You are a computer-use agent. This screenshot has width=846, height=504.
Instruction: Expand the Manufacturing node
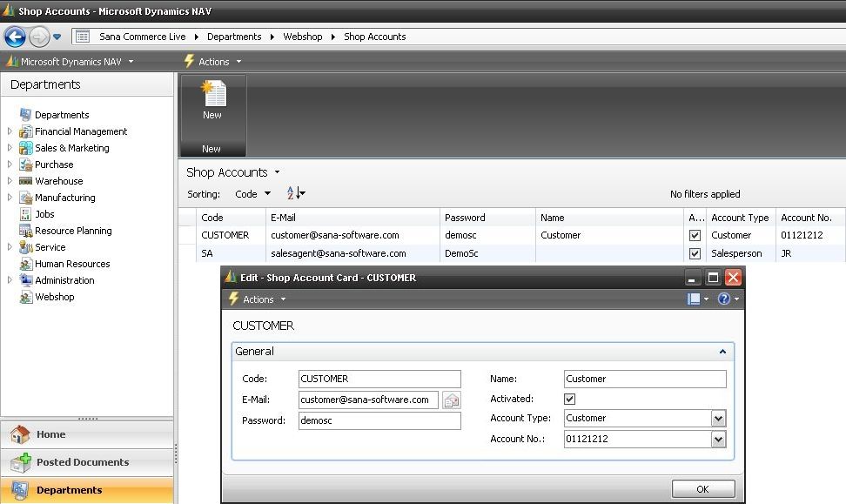(x=10, y=198)
